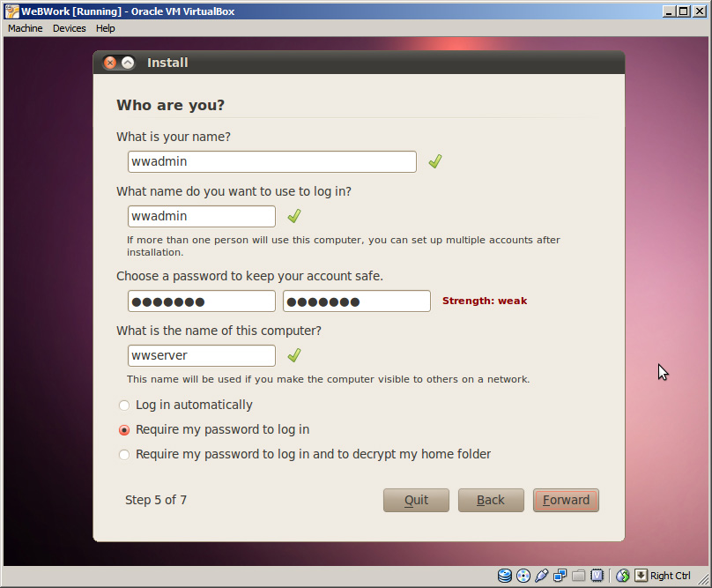Click green checkmark beside computer name field
This screenshot has width=712, height=588.
click(x=294, y=355)
